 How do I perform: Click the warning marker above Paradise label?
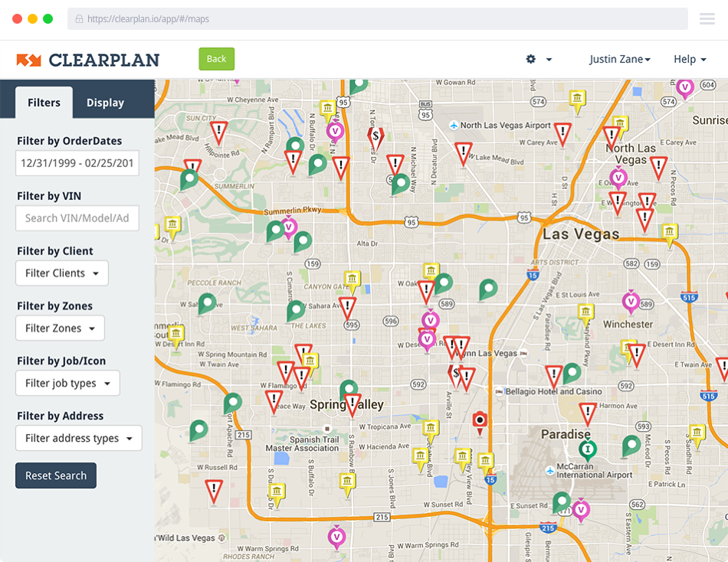coord(588,413)
